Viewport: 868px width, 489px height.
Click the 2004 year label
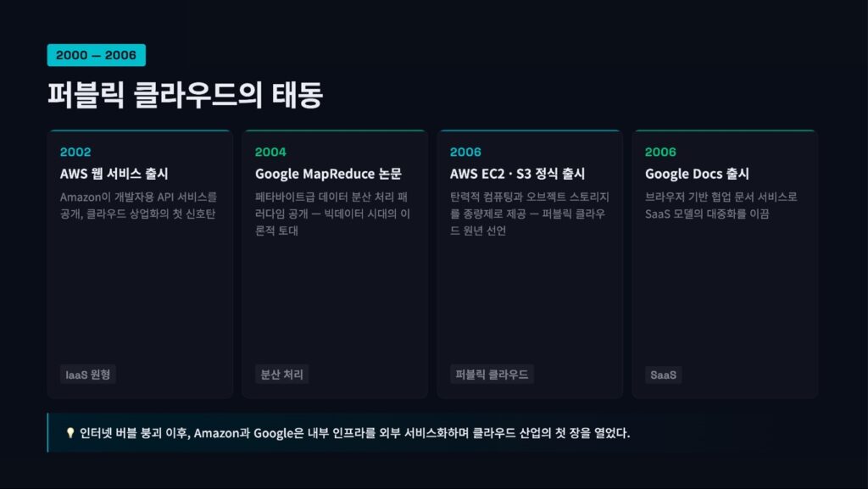pyautogui.click(x=270, y=153)
